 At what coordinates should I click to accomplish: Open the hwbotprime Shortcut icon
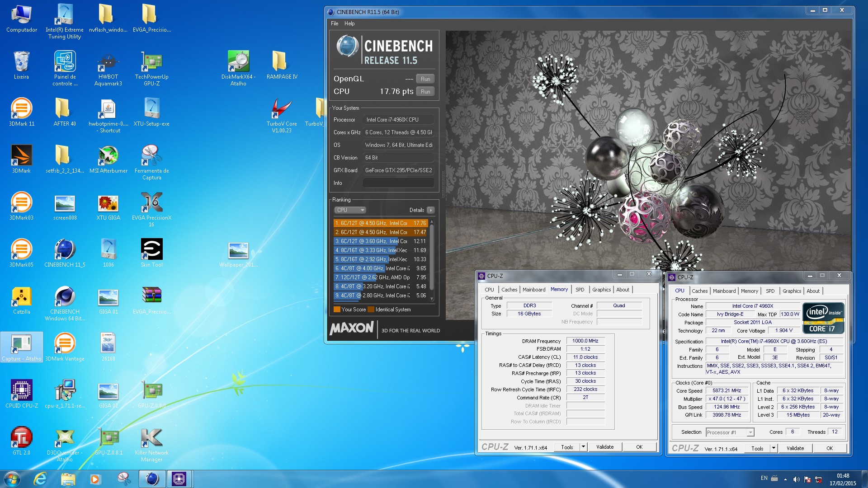(x=108, y=116)
